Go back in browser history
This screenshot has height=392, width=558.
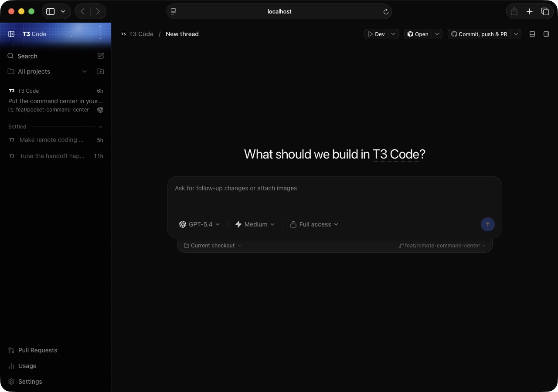82,11
